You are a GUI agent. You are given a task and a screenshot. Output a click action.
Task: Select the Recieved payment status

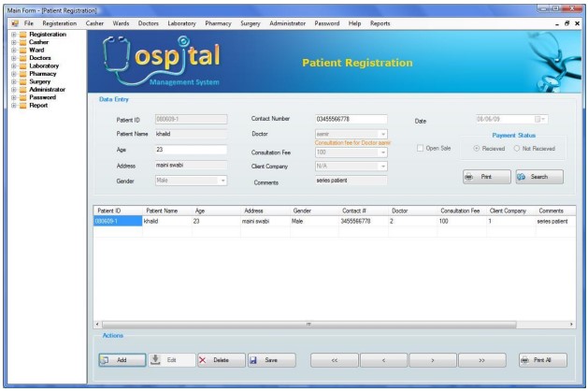[476, 149]
